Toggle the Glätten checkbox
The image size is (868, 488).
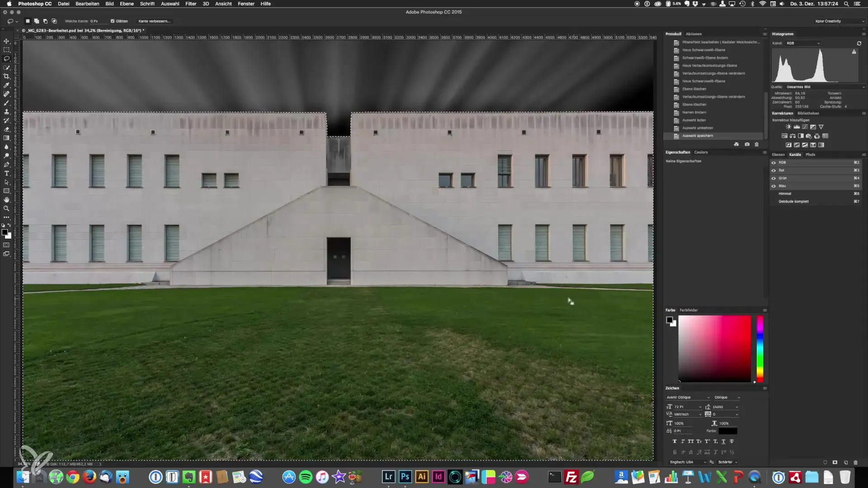(x=113, y=21)
